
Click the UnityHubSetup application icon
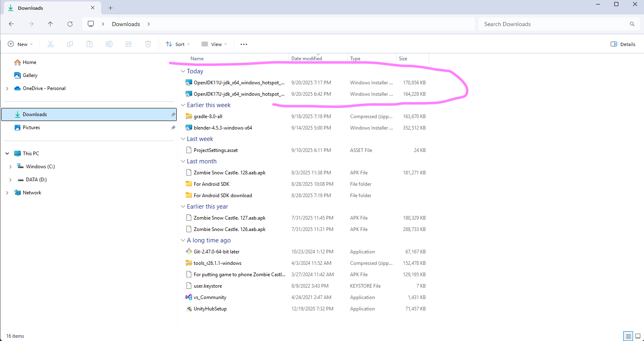[x=189, y=309]
